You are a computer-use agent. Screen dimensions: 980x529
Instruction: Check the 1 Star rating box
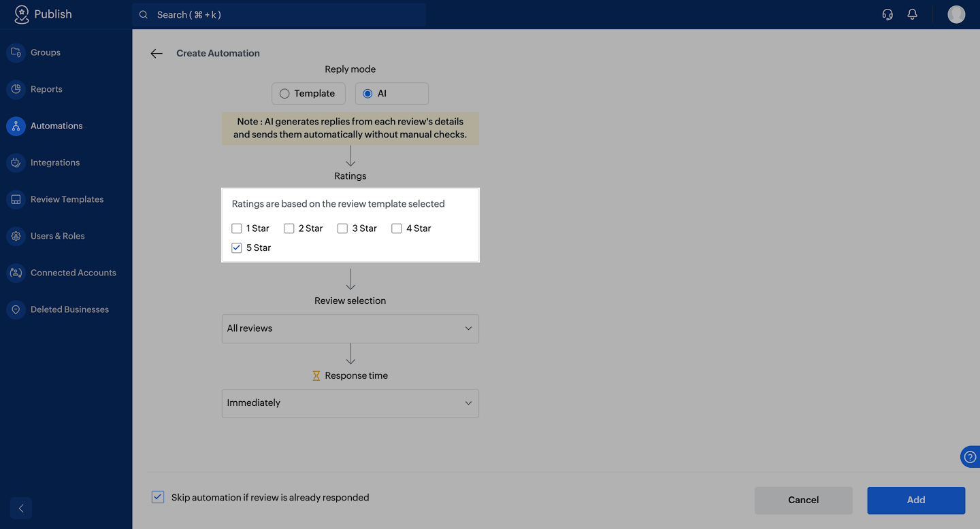(x=237, y=228)
